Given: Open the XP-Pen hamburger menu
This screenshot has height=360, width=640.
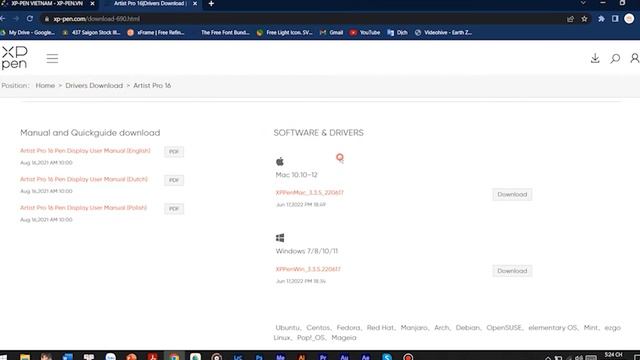Looking at the screenshot, I should [x=52, y=58].
